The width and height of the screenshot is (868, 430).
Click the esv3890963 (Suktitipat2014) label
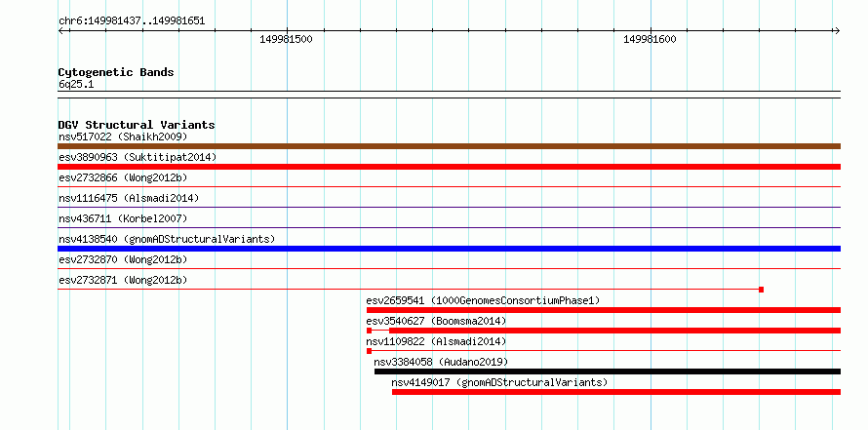click(x=138, y=157)
